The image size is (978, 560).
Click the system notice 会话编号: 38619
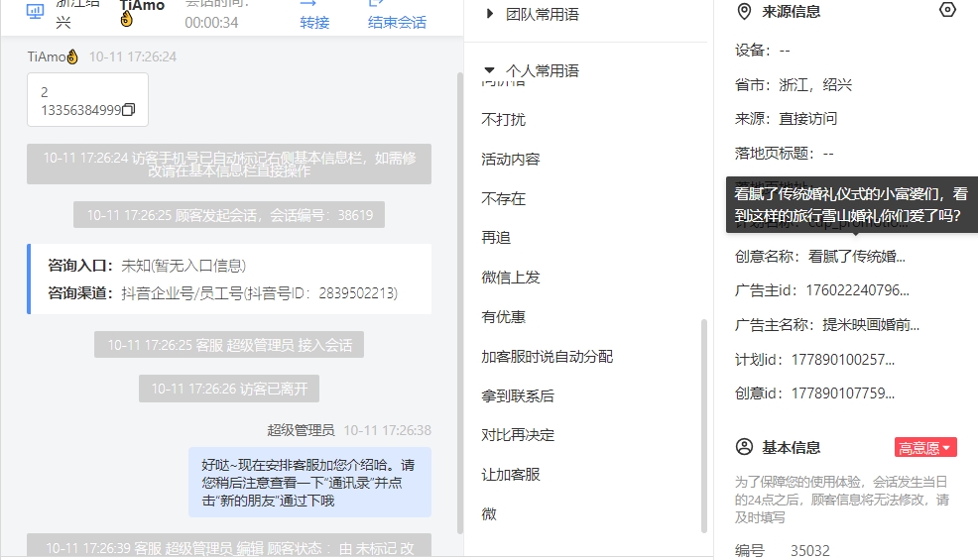[229, 214]
